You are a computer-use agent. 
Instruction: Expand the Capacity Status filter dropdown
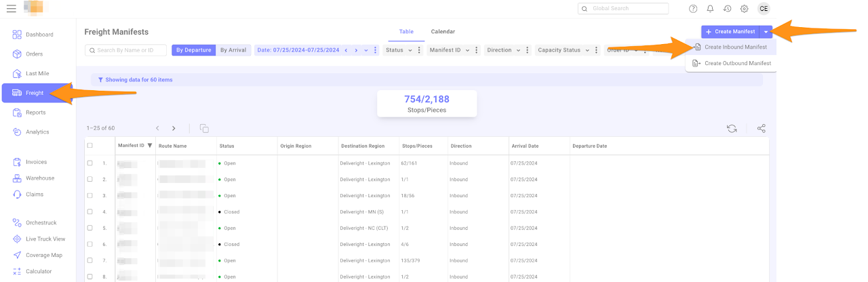pyautogui.click(x=588, y=50)
